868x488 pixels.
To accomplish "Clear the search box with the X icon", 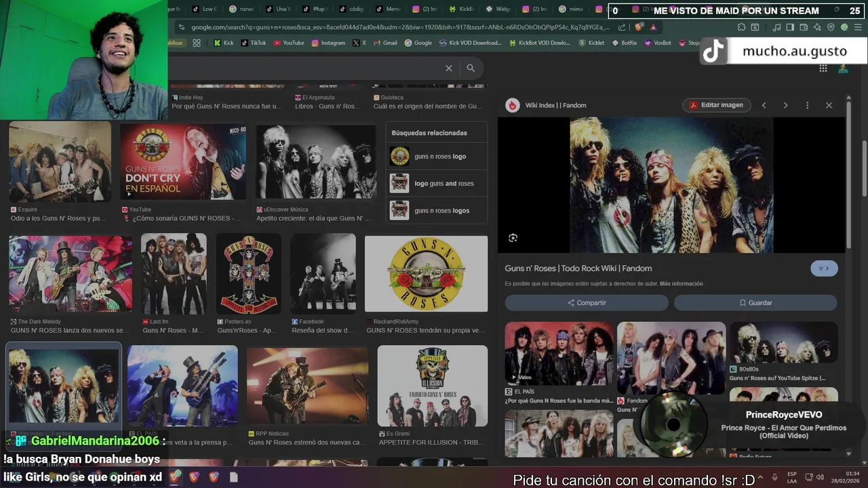I will click(448, 68).
